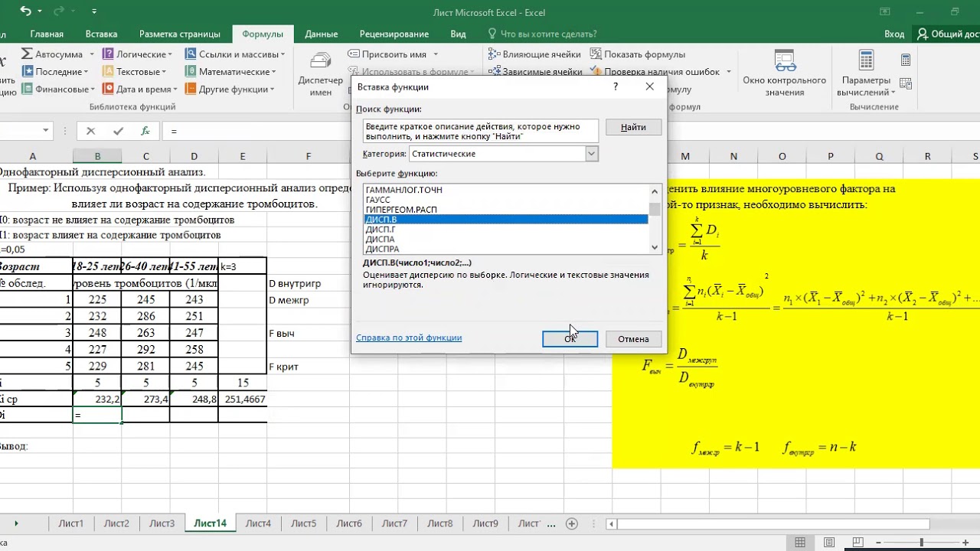
Task: Click the dialog help question mark
Action: [616, 86]
